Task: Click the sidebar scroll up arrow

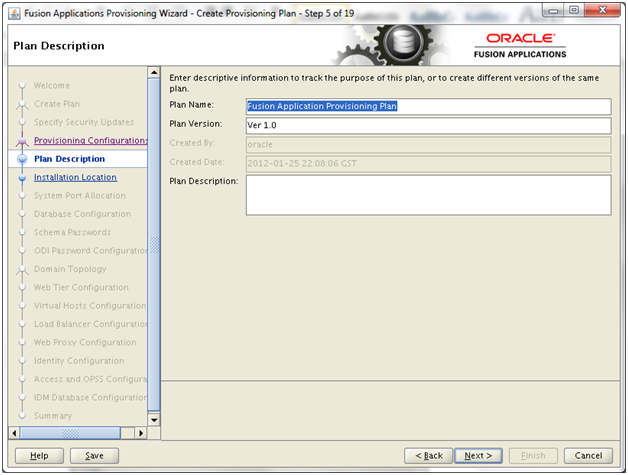Action: pyautogui.click(x=154, y=72)
